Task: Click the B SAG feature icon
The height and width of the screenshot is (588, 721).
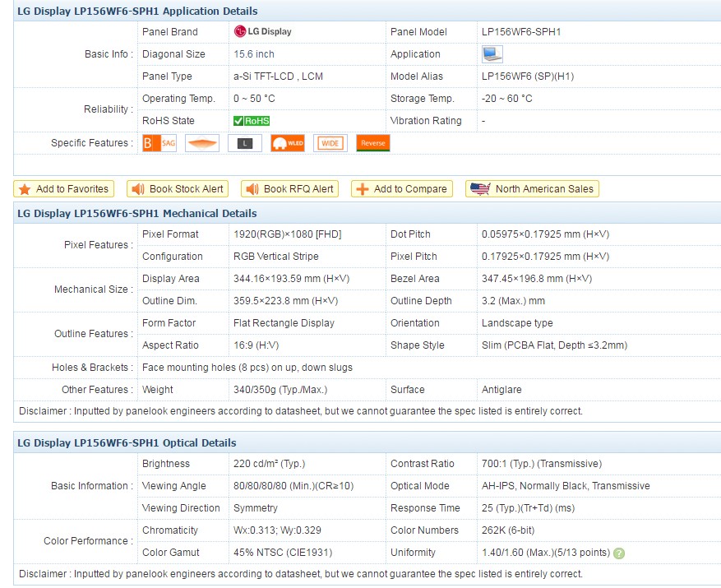Action: [x=159, y=143]
